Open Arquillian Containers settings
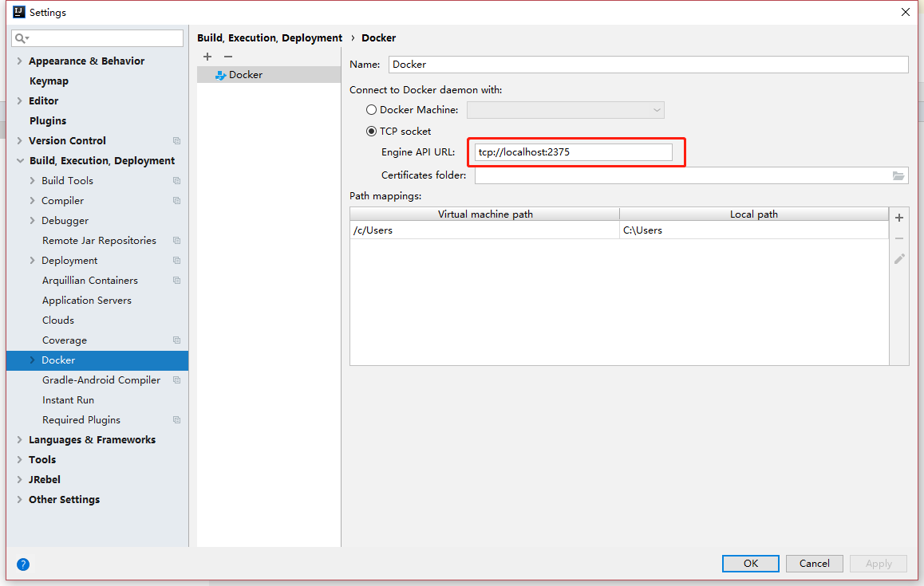 click(x=90, y=281)
